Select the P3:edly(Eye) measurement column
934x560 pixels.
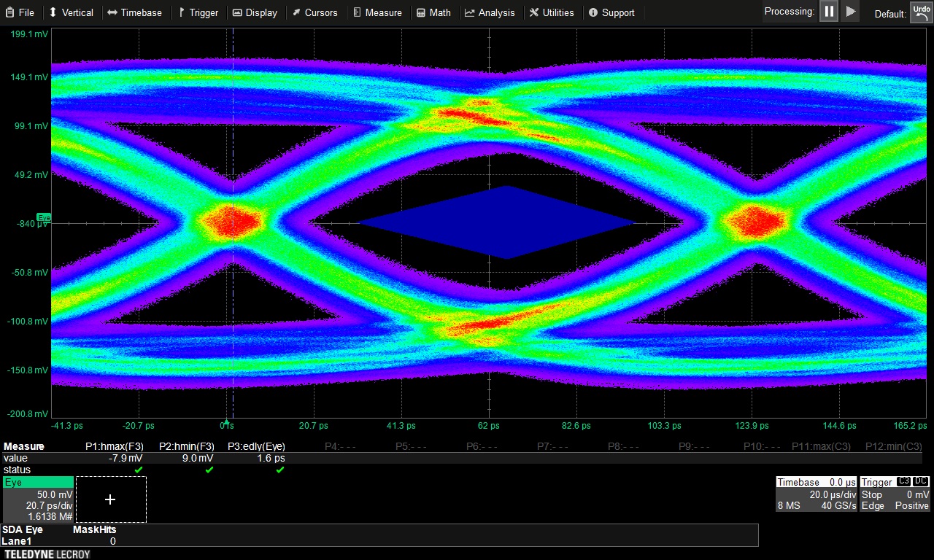(x=257, y=446)
